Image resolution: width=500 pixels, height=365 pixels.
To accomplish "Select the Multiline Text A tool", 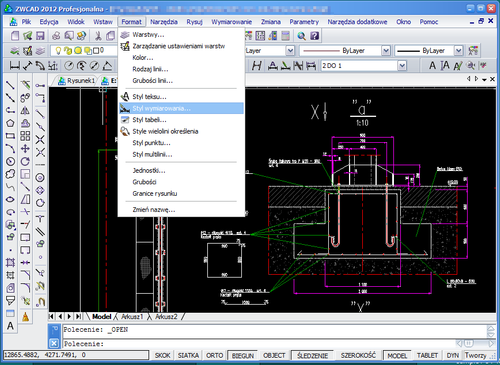I will tap(10, 326).
